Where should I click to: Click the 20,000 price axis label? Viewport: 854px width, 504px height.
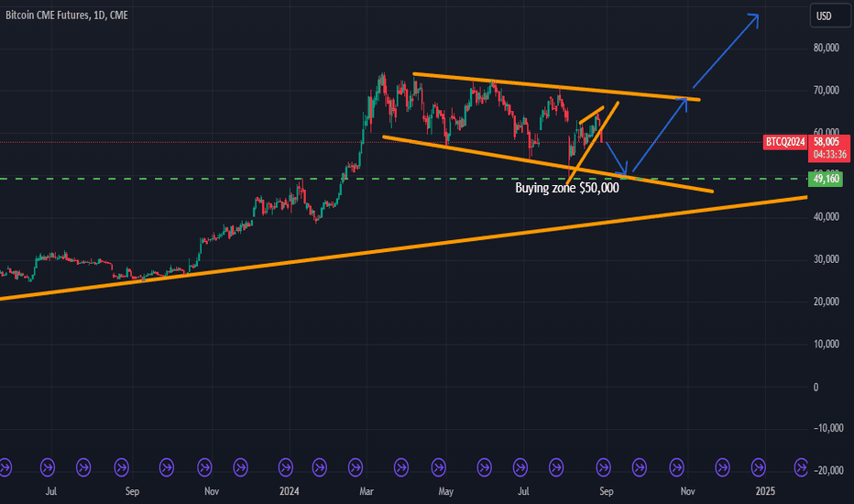pos(827,301)
